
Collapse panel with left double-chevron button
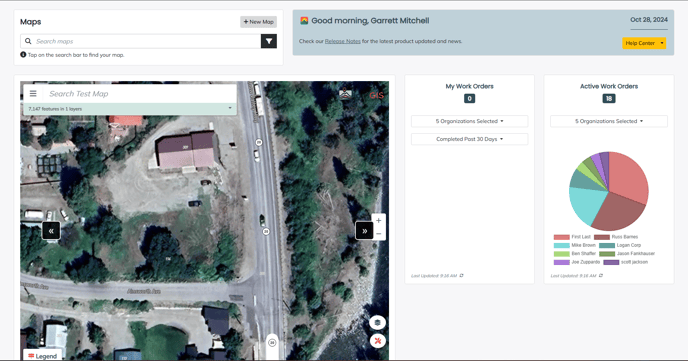tap(51, 231)
